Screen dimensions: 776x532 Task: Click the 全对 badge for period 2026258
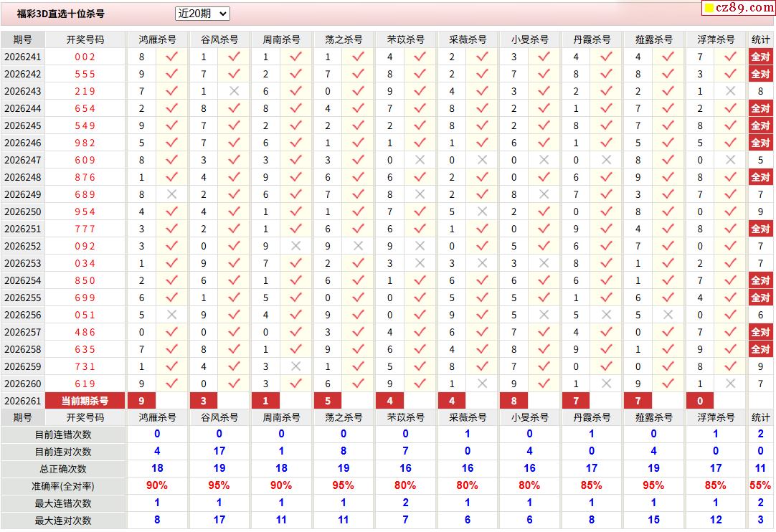tap(761, 349)
